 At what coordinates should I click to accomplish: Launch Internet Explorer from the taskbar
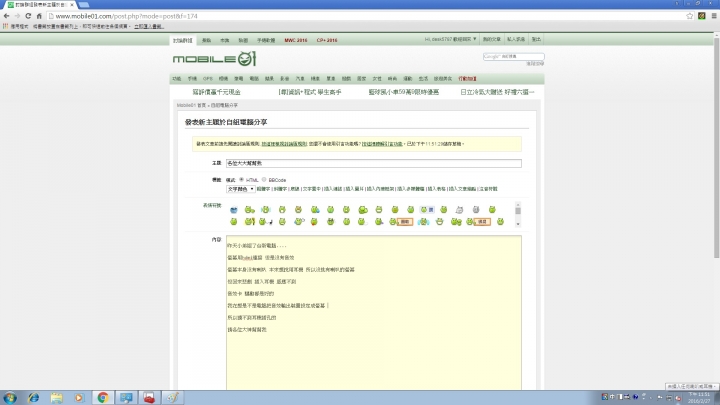pos(34,398)
